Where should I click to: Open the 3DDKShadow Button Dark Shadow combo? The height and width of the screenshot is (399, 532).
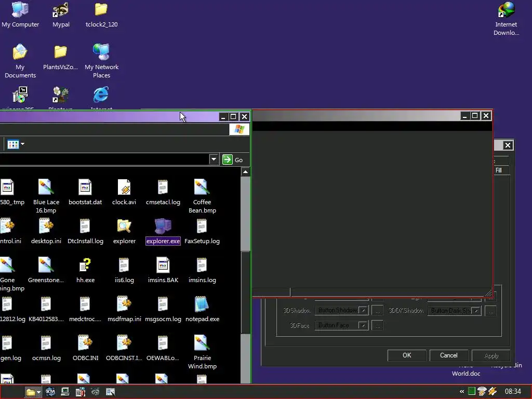(454, 311)
